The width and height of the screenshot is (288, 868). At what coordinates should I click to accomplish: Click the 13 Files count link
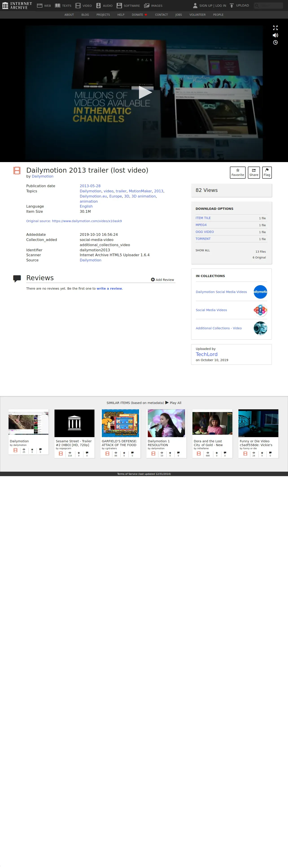[x=260, y=252]
